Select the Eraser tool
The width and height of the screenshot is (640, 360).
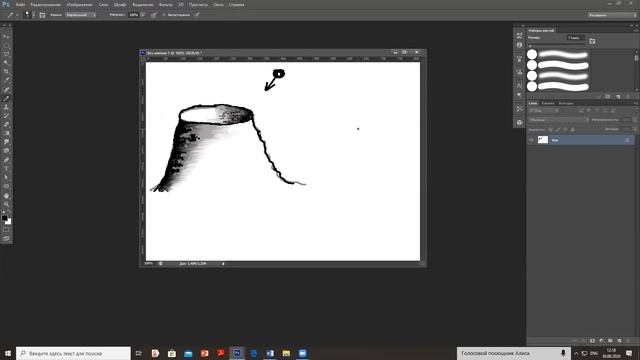6,125
